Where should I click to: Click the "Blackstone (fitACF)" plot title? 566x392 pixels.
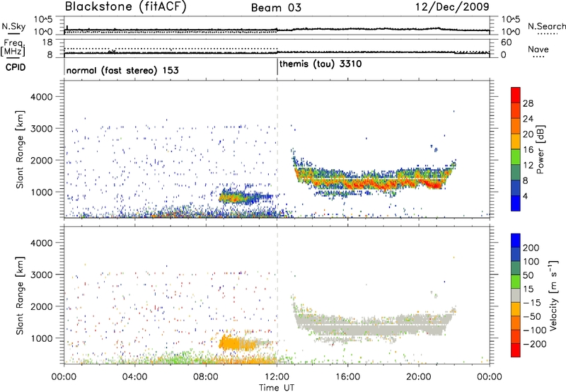tap(126, 7)
